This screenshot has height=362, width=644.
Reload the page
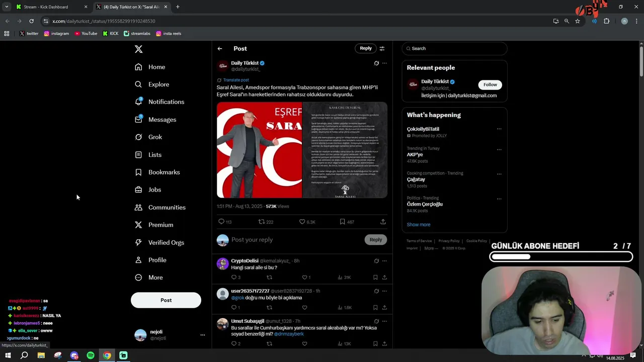click(x=31, y=21)
